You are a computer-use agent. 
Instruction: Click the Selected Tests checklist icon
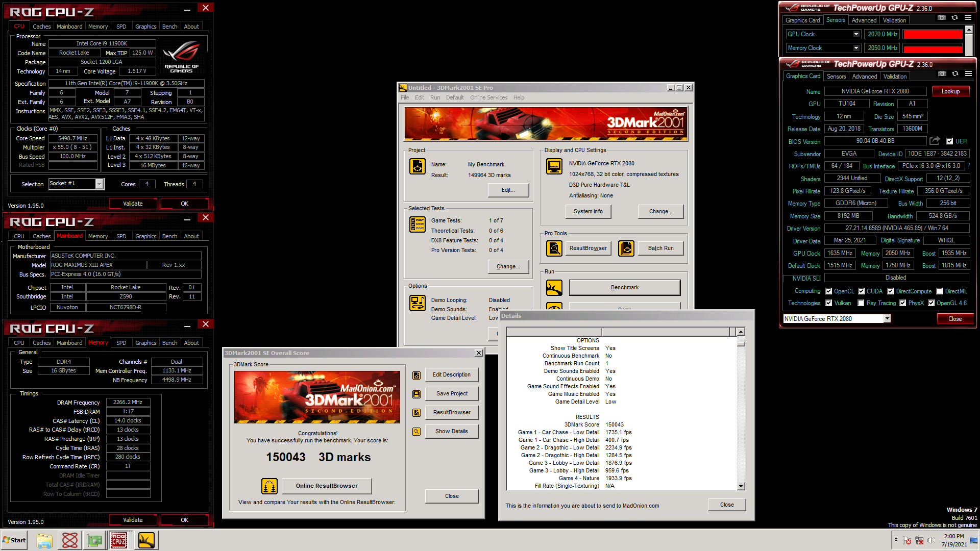click(x=418, y=224)
